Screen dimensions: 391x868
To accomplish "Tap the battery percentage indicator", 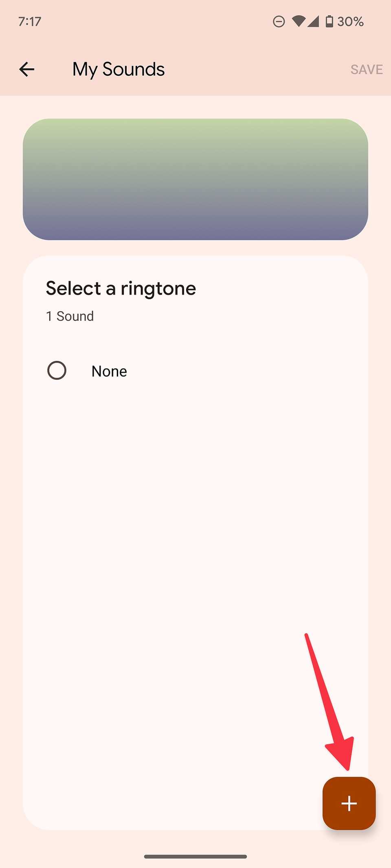I will pos(351,21).
